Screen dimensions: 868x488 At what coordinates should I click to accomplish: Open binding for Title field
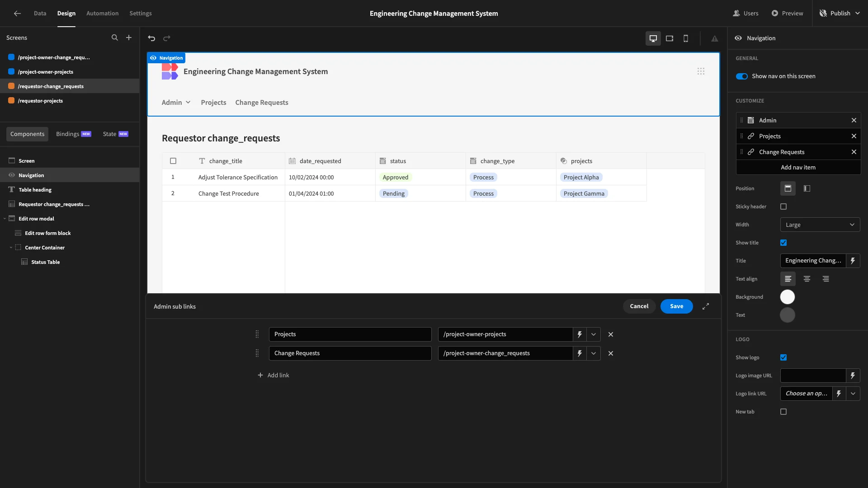pos(853,261)
